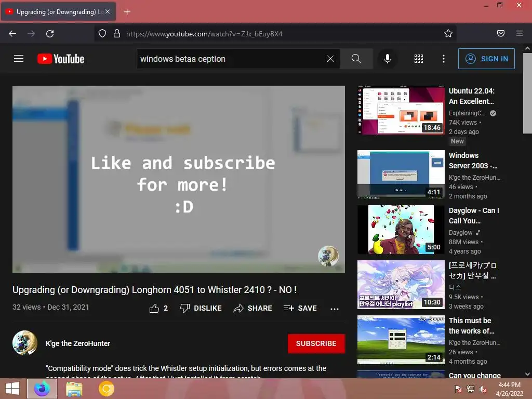Save page to Pocket
Screen dimensions: 532x399
coord(500,33)
